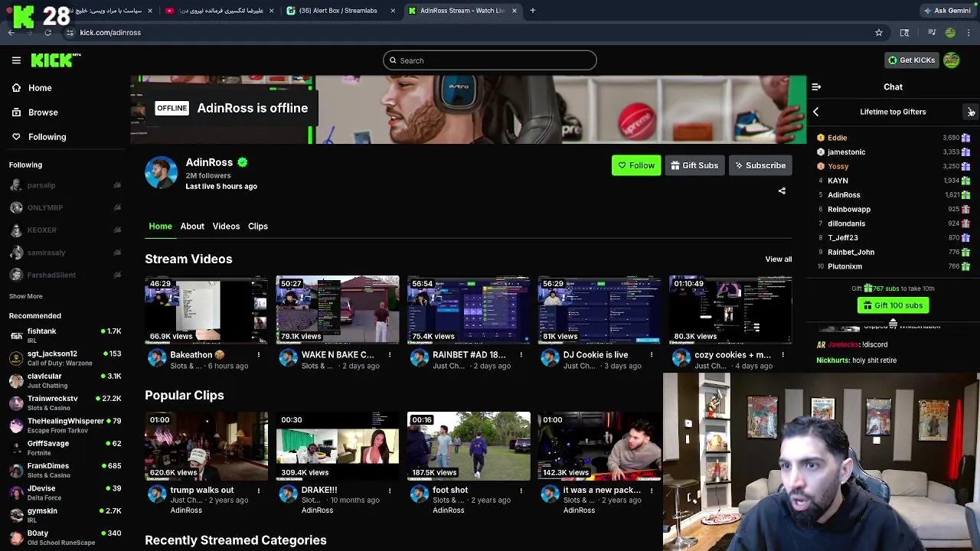Open clavicular recommended channel
The width and height of the screenshot is (980, 551).
click(x=65, y=380)
